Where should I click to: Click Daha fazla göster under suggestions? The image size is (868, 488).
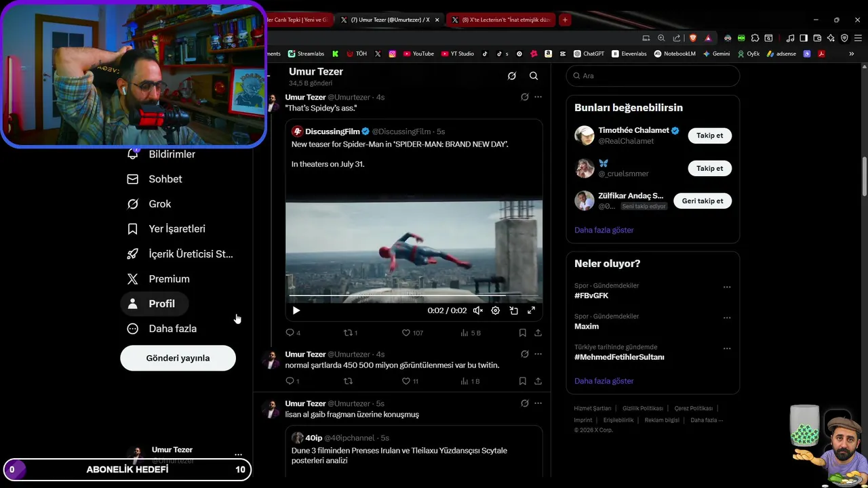coord(604,230)
